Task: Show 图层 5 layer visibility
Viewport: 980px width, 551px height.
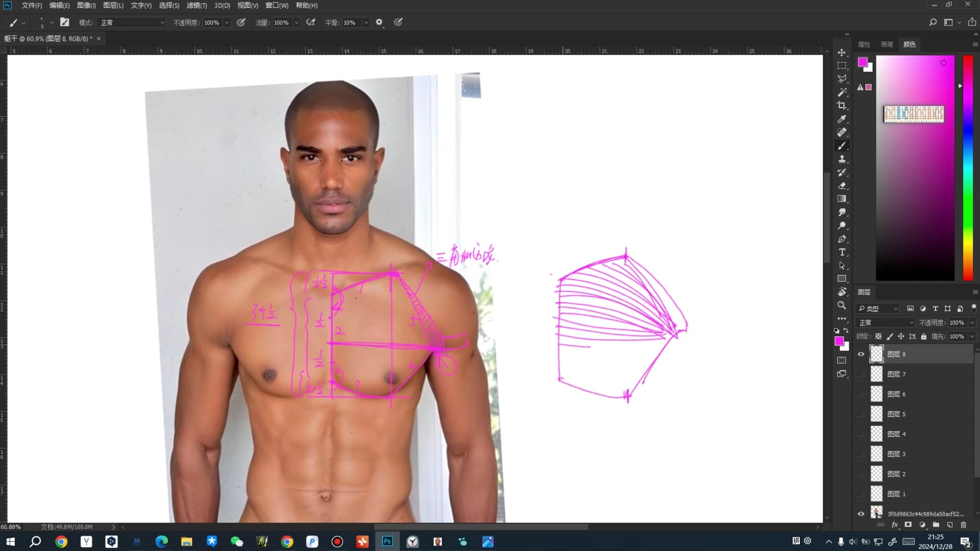Action: tap(861, 414)
